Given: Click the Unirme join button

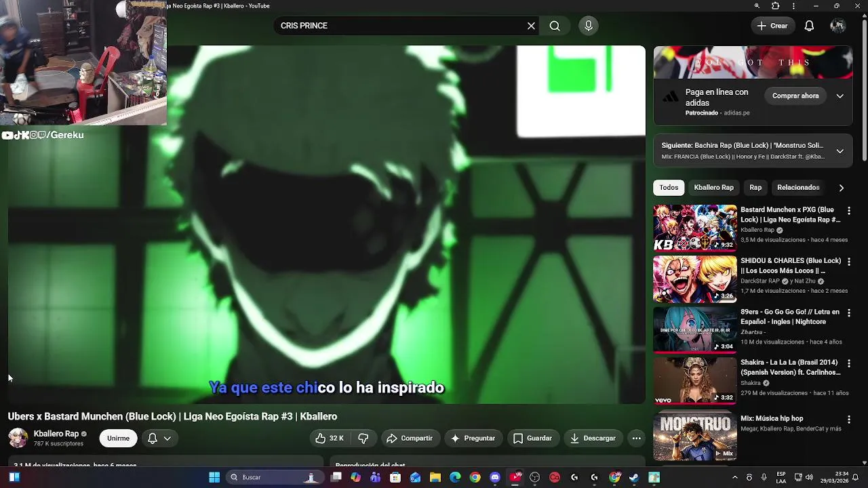Looking at the screenshot, I should click(x=118, y=439).
